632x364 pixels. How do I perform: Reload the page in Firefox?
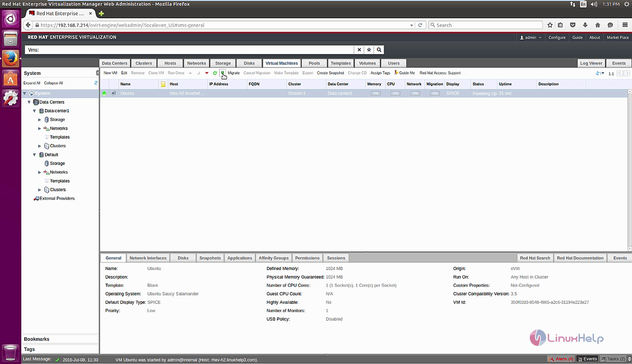(420, 25)
